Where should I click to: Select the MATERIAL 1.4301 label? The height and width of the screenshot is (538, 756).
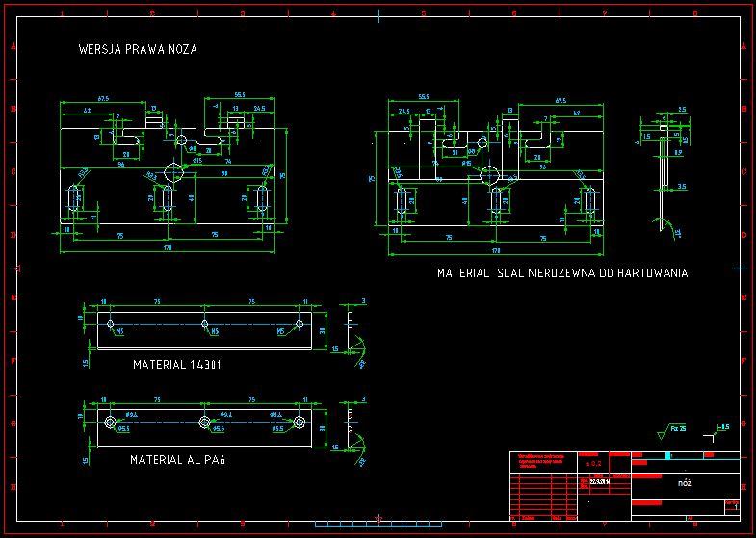(177, 365)
